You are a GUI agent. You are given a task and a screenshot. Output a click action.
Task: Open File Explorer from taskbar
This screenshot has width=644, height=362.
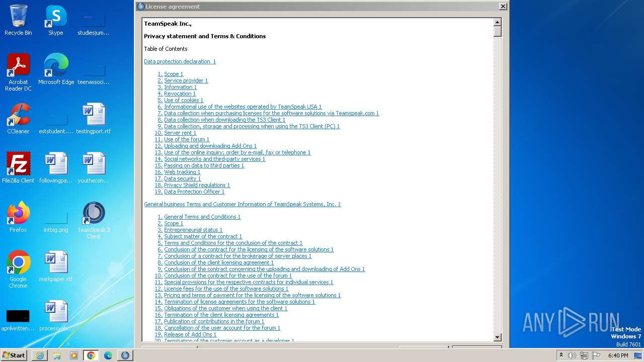coord(57,355)
